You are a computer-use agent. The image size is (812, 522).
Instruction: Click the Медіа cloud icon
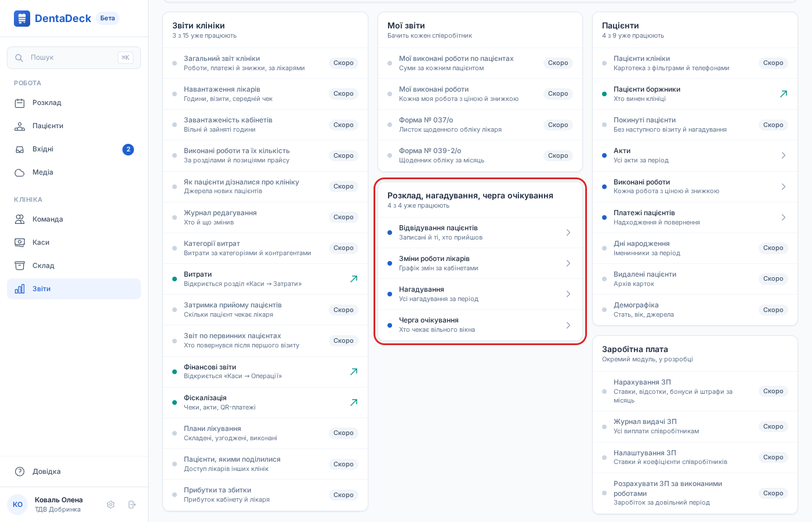(20, 173)
